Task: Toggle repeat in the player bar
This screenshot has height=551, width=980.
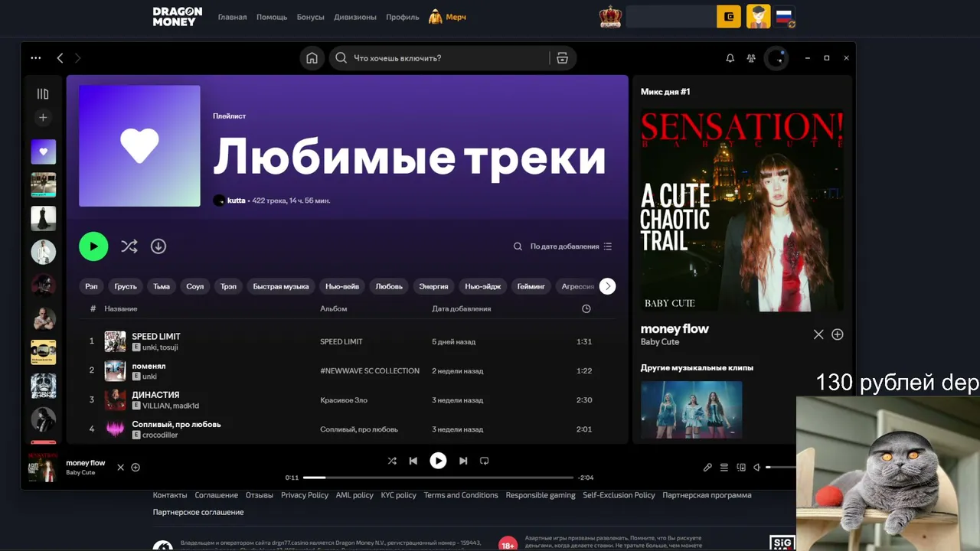Action: [x=484, y=461]
